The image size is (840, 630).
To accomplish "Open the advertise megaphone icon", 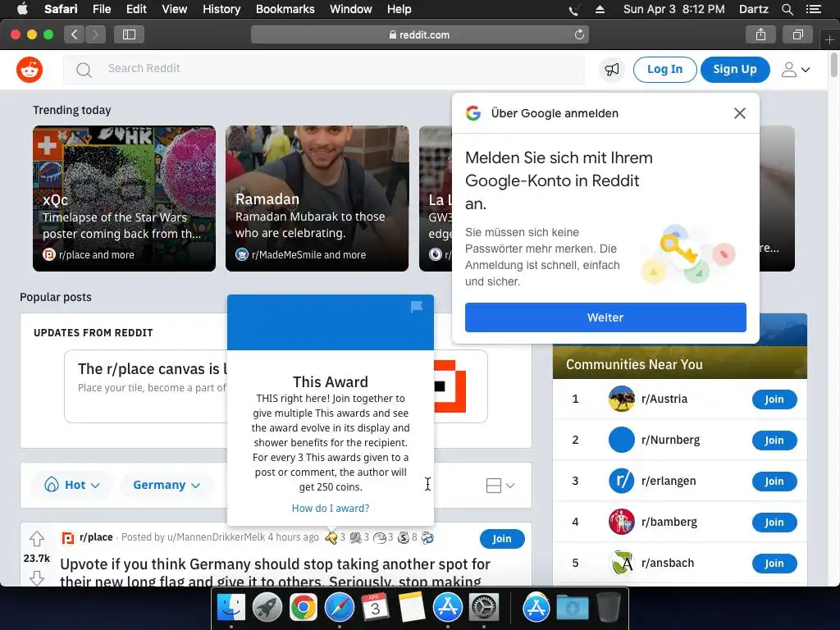I will (x=612, y=70).
